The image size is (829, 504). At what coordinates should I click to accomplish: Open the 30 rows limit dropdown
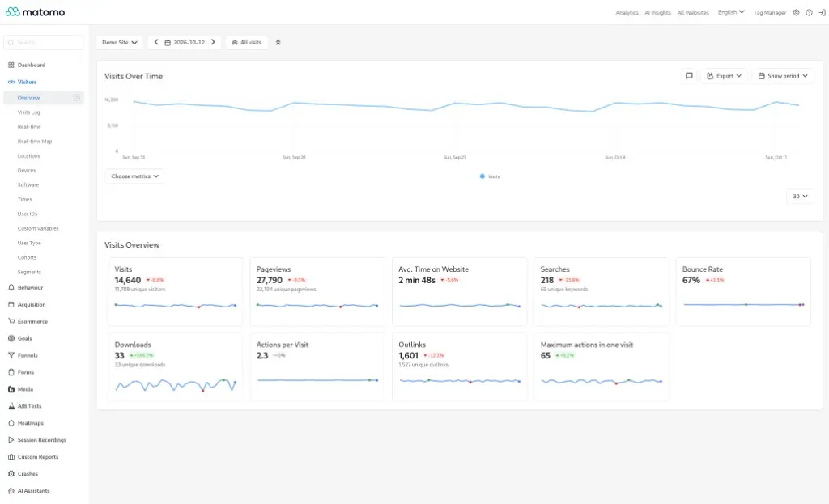pyautogui.click(x=800, y=196)
